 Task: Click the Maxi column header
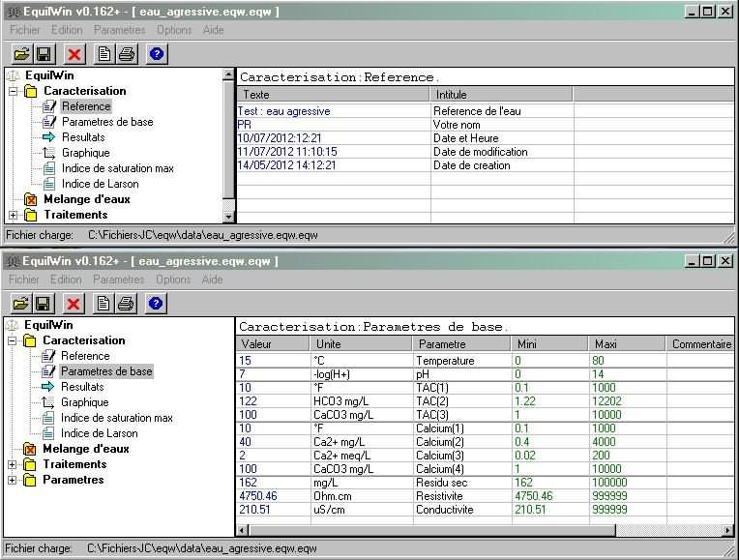click(627, 344)
